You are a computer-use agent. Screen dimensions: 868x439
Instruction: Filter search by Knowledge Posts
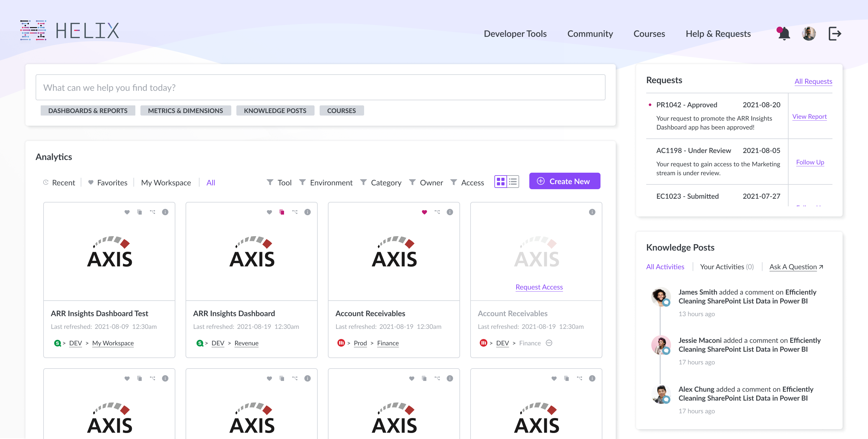(x=275, y=111)
